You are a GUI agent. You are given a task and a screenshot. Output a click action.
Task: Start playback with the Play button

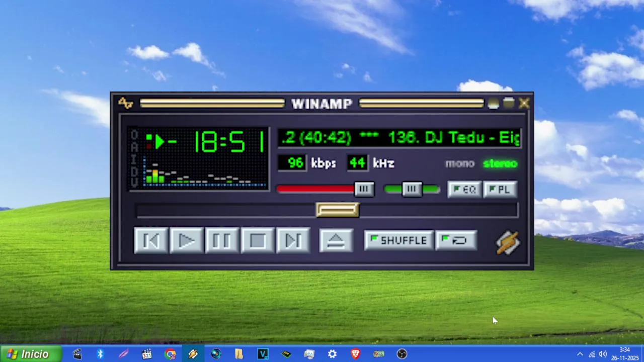pos(187,240)
